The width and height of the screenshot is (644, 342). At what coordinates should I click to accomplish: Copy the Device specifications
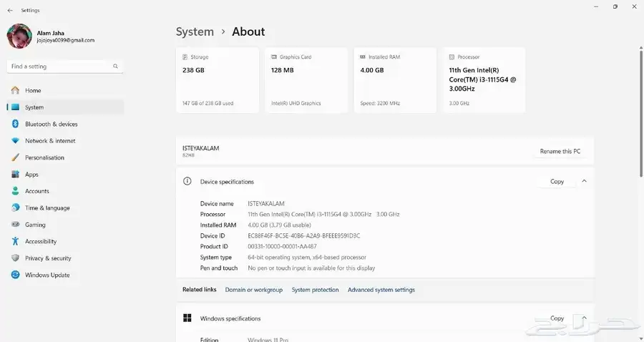(557, 182)
